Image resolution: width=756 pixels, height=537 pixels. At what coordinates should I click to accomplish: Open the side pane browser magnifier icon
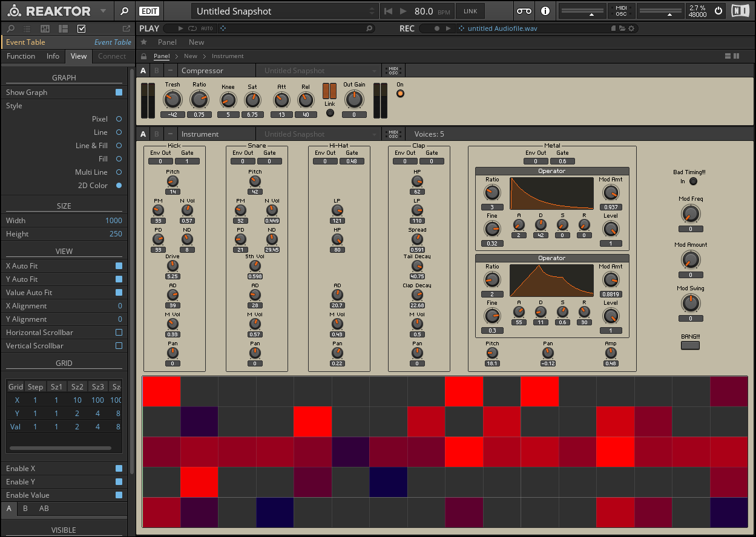(x=10, y=28)
